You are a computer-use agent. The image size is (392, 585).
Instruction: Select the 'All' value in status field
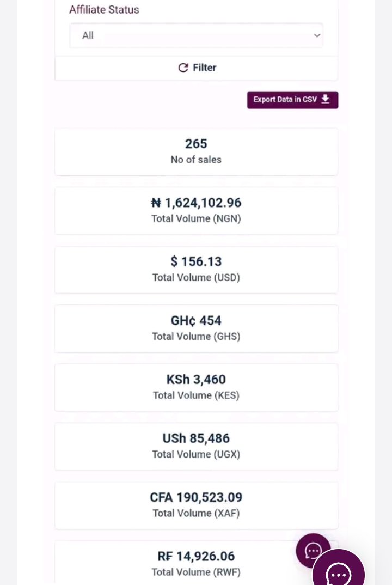point(88,35)
